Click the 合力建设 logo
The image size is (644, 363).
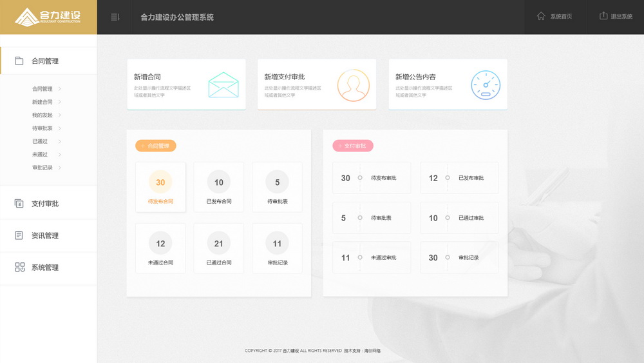pyautogui.click(x=48, y=17)
